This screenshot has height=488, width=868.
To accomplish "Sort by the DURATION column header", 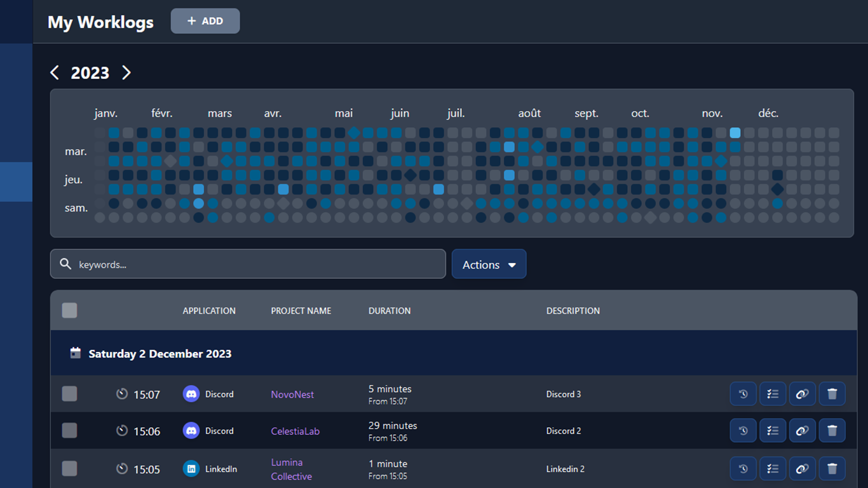I will pos(390,311).
